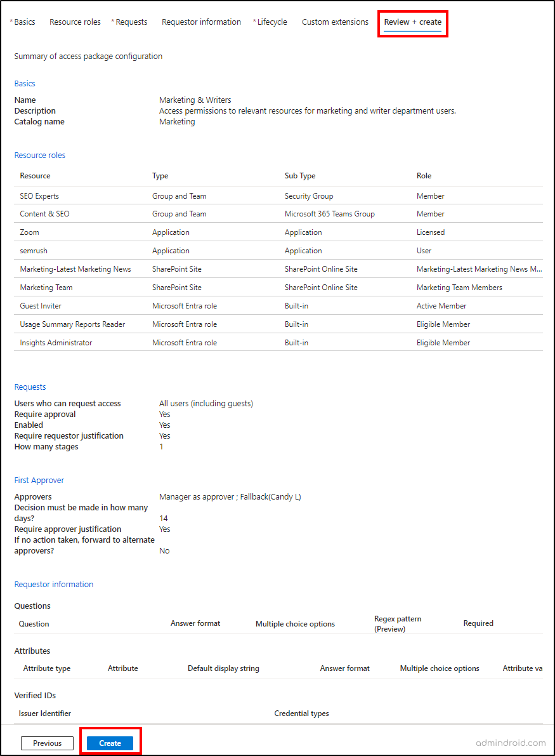This screenshot has width=555, height=756.
Task: Open the Lifecycle tab
Action: tap(272, 22)
